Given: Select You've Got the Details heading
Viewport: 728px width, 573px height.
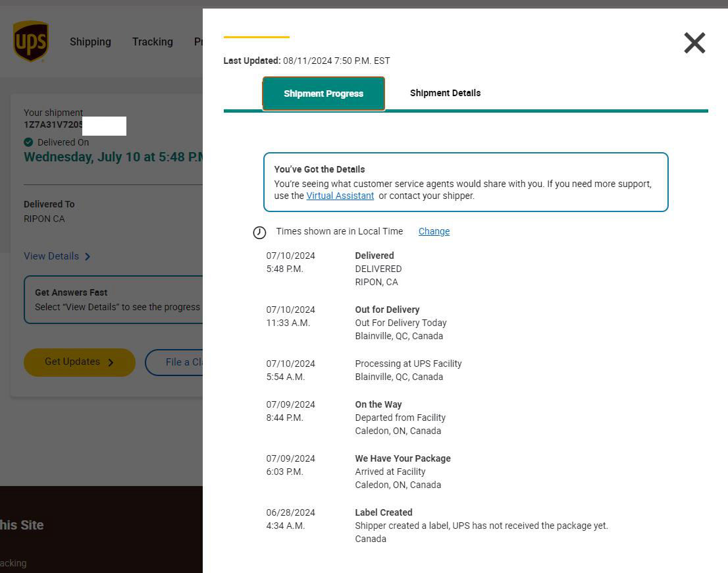Looking at the screenshot, I should click(319, 169).
